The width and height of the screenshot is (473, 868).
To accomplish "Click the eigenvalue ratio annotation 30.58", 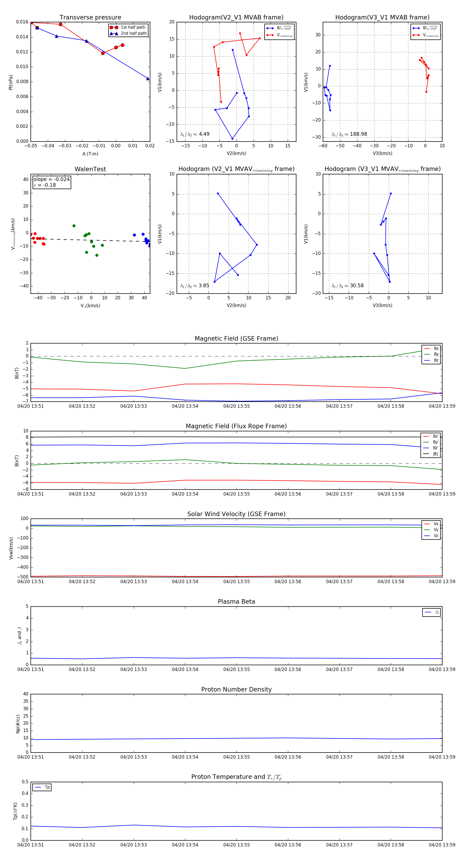I will (347, 286).
